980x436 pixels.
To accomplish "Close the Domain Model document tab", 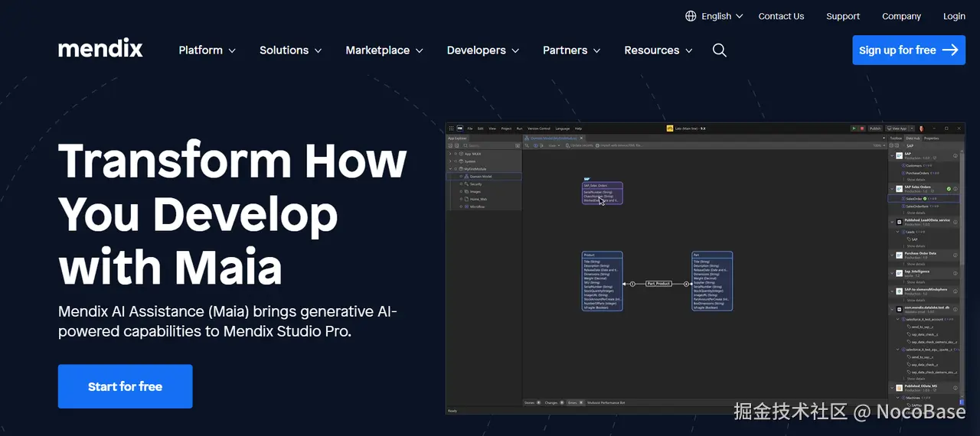I will (581, 138).
